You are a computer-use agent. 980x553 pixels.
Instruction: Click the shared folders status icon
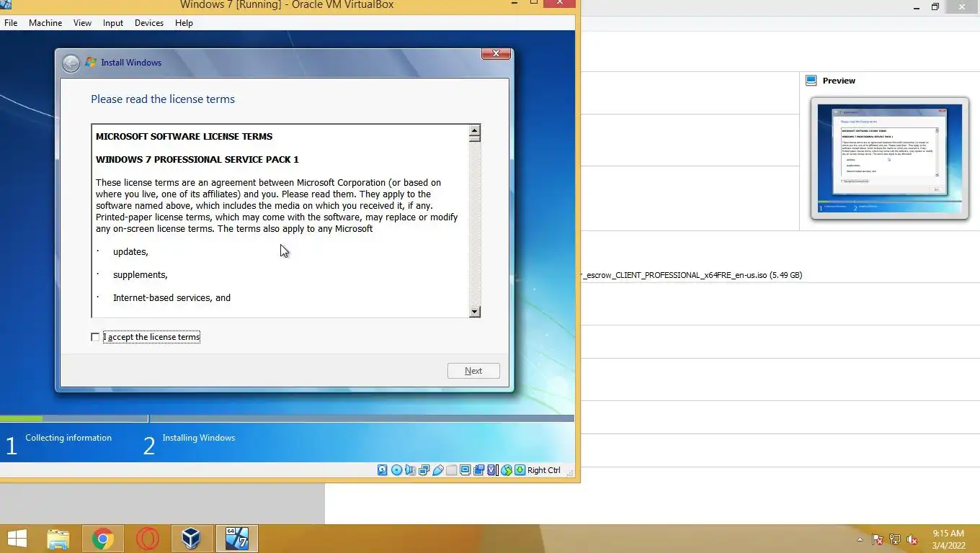point(451,470)
